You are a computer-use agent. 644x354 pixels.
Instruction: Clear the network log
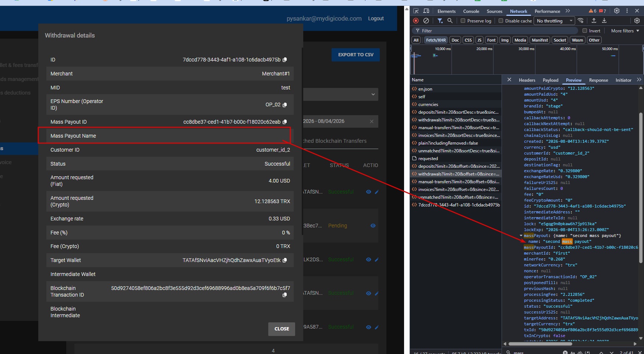(x=426, y=21)
